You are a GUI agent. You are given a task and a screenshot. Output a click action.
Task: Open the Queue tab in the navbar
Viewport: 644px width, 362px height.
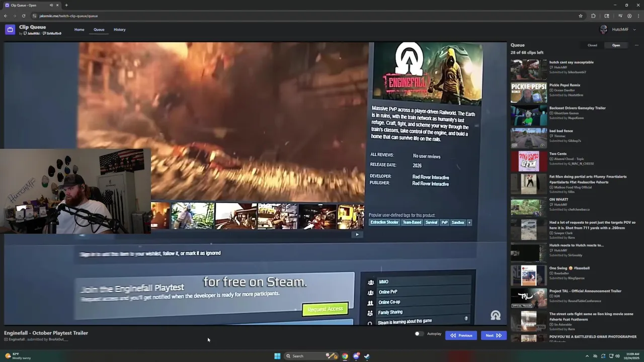[x=99, y=30]
